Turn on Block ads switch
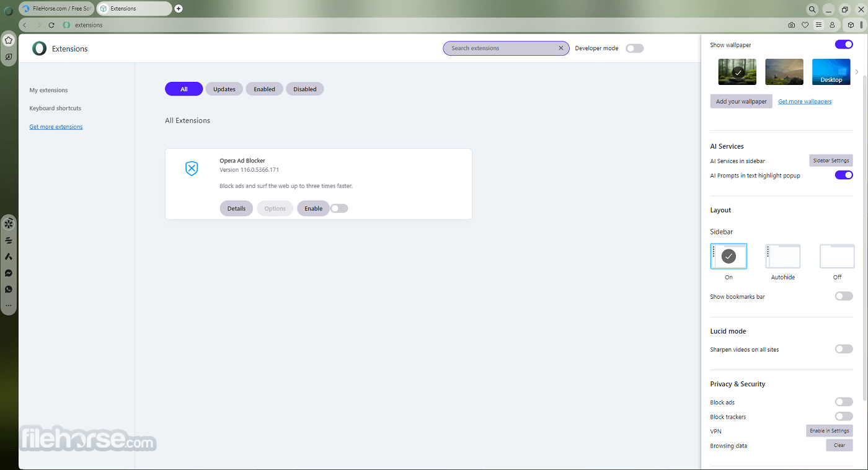This screenshot has width=868, height=470. click(844, 402)
